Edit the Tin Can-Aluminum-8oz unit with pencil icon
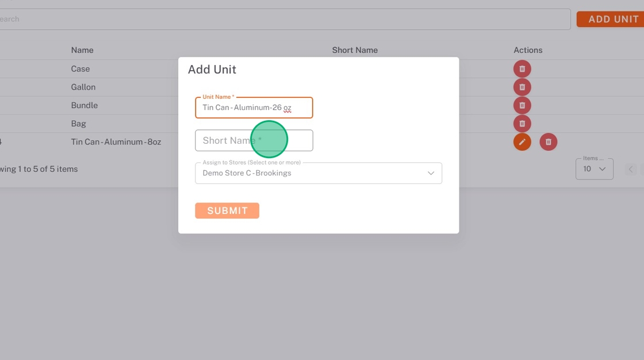644x360 pixels. pyautogui.click(x=522, y=141)
